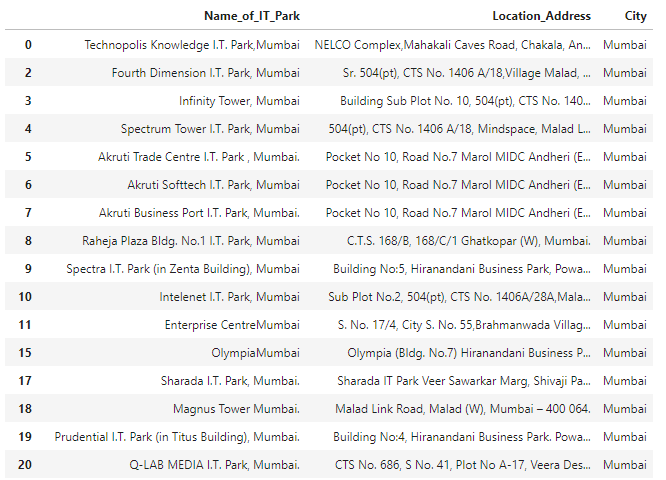Select the Technopolis Knowledge I.T. Park cell
Screen dimensions: 666x480
(192, 45)
